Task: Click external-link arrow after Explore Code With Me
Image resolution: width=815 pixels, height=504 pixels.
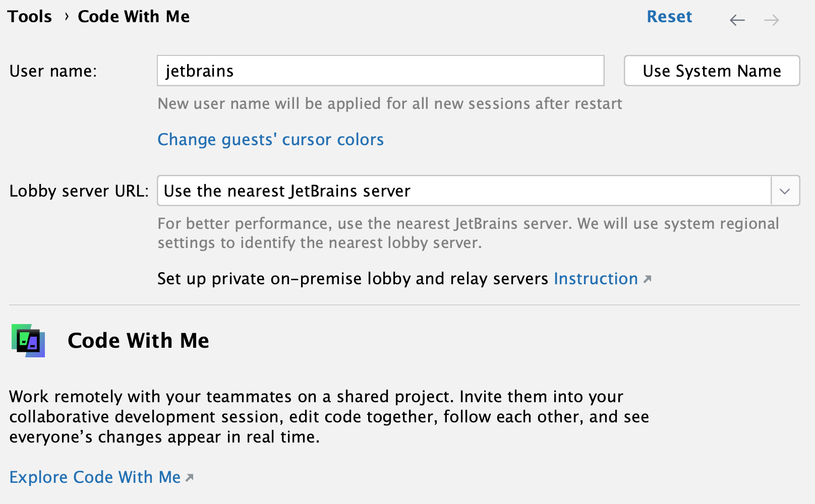Action: click(x=190, y=478)
